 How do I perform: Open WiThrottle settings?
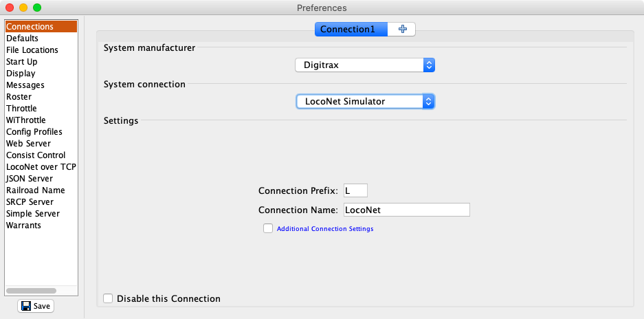tap(26, 120)
